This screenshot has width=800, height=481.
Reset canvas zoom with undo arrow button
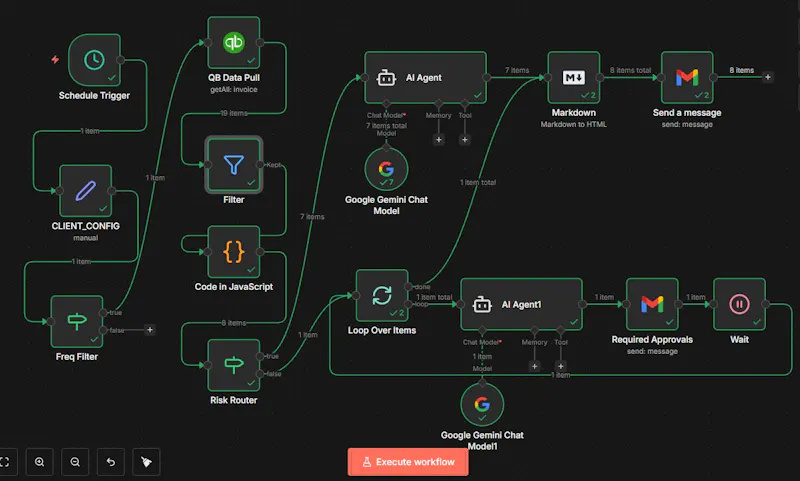(111, 462)
